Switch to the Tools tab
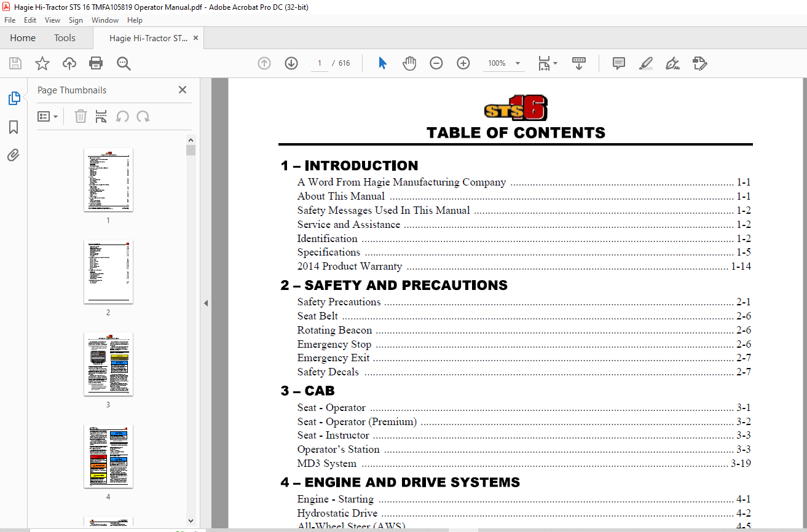The width and height of the screenshot is (807, 532). pyautogui.click(x=65, y=38)
